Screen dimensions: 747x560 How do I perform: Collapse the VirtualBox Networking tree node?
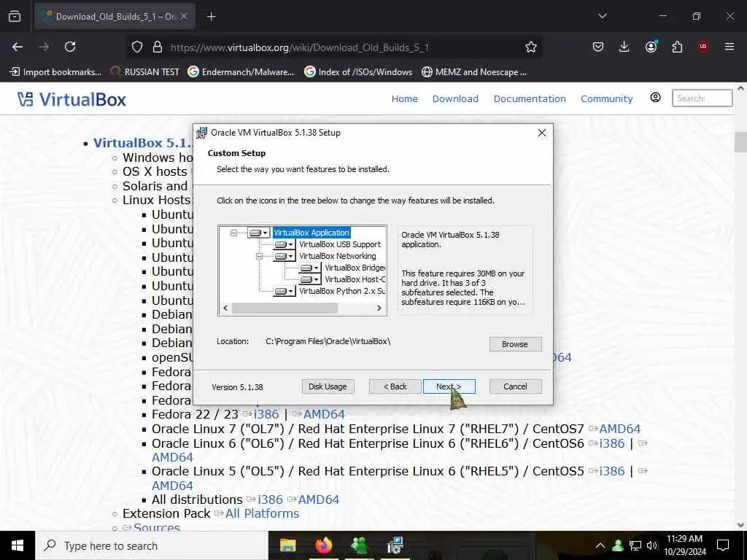(259, 256)
